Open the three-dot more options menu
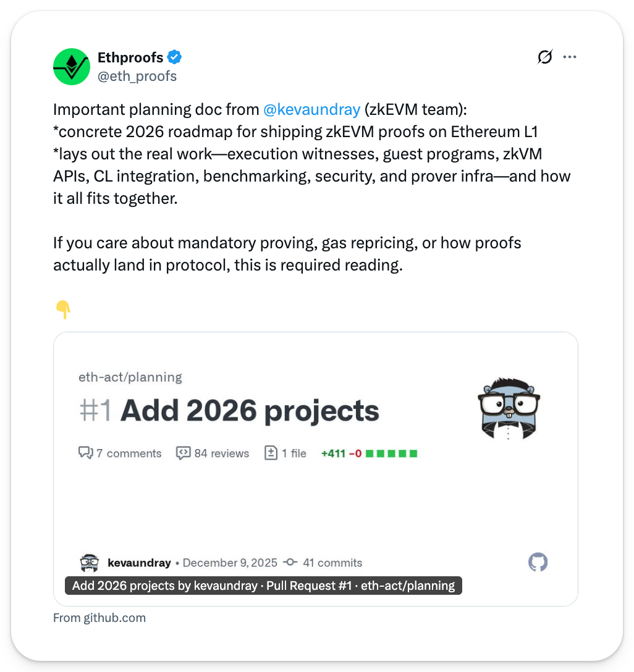Image resolution: width=634 pixels, height=672 pixels. 569,57
